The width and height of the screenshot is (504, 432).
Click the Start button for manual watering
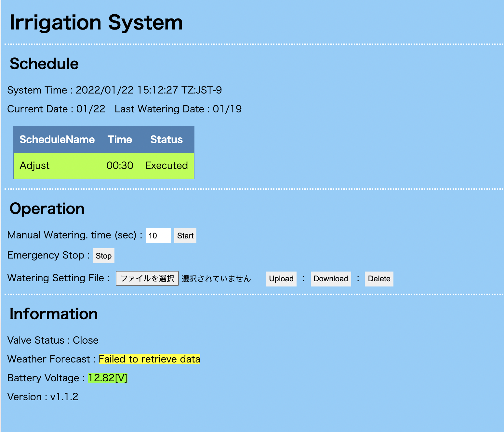(x=185, y=235)
